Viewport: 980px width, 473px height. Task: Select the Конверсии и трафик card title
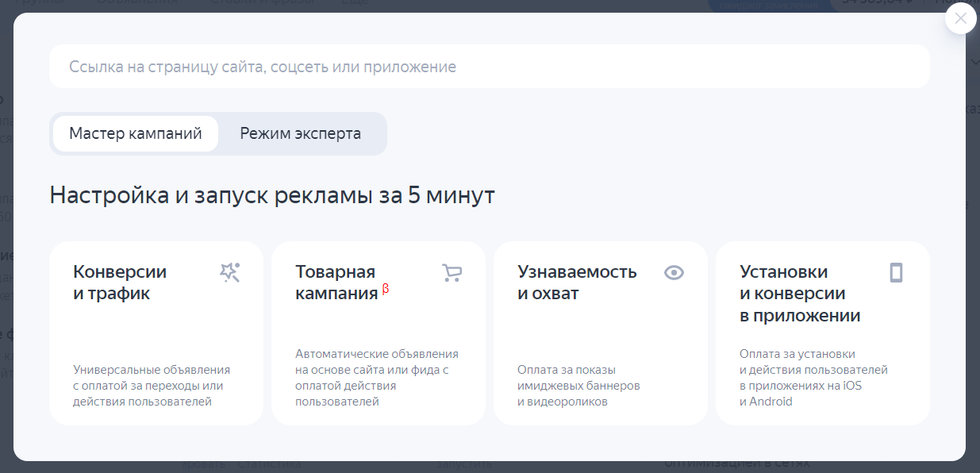point(120,283)
